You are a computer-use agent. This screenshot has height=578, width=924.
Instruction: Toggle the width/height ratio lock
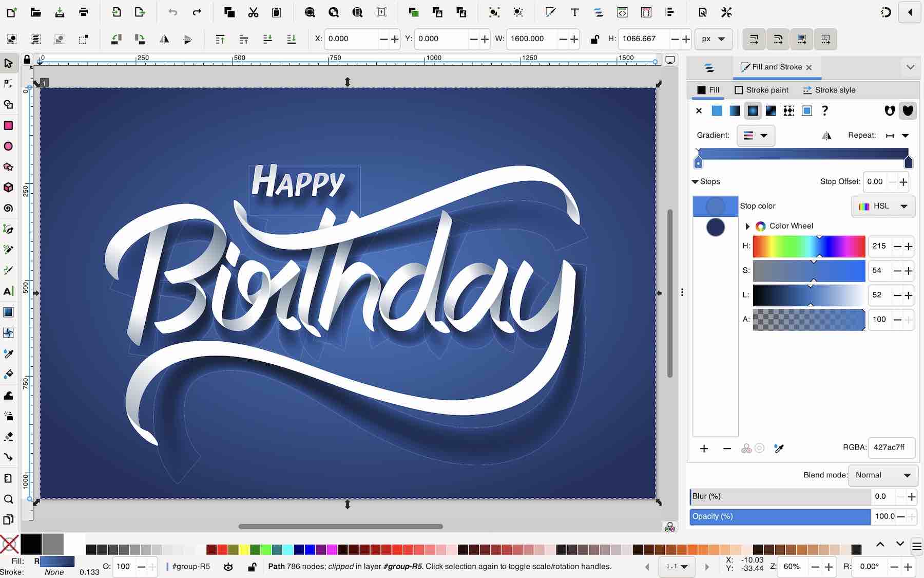(x=595, y=39)
